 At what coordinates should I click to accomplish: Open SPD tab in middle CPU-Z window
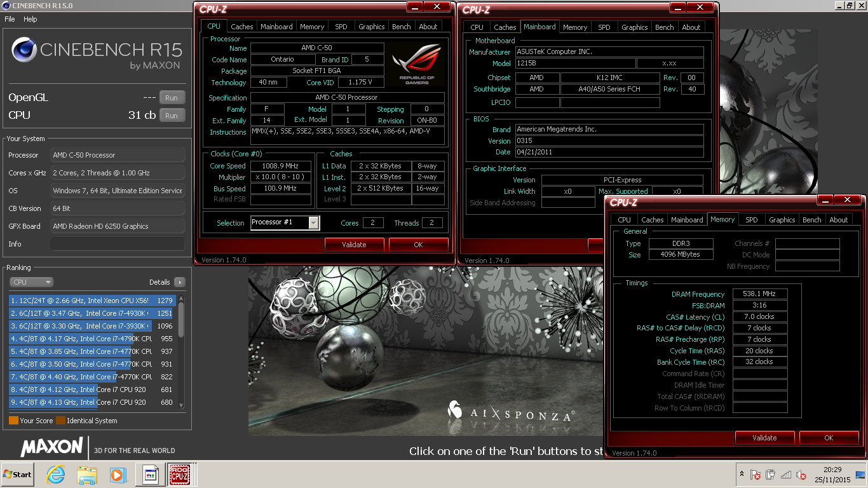(x=604, y=27)
